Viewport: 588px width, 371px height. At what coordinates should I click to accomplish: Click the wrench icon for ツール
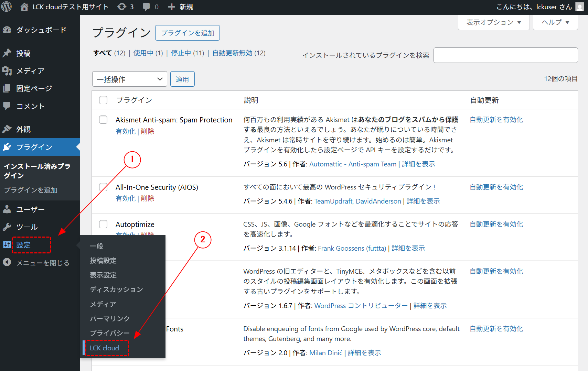click(7, 227)
